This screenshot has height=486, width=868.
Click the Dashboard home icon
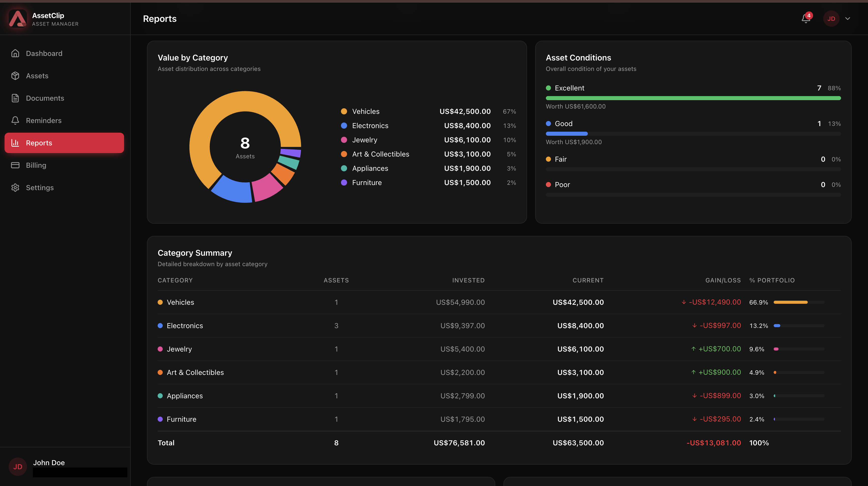pos(15,53)
